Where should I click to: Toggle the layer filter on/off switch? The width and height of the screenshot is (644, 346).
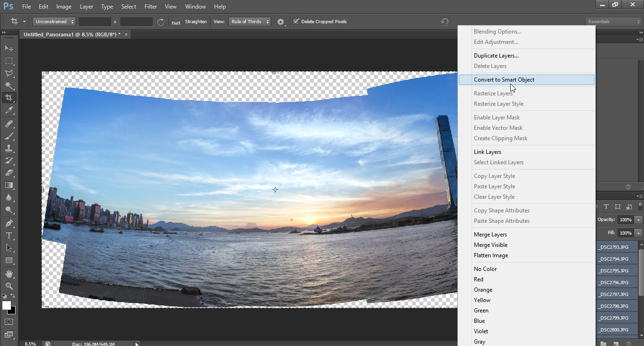click(640, 206)
